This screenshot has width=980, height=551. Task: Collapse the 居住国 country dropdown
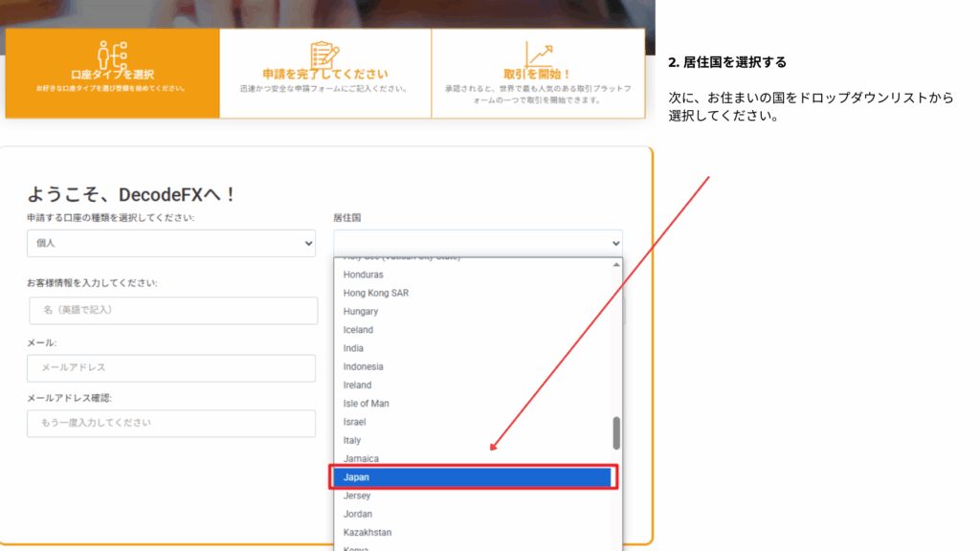pos(478,243)
